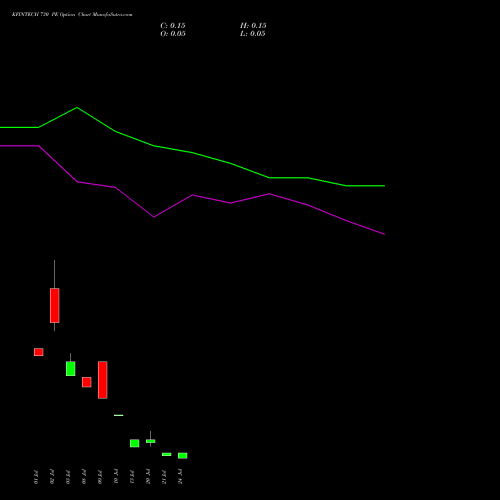
Task: Select the green candle for 03 Jul
Action: tap(71, 368)
